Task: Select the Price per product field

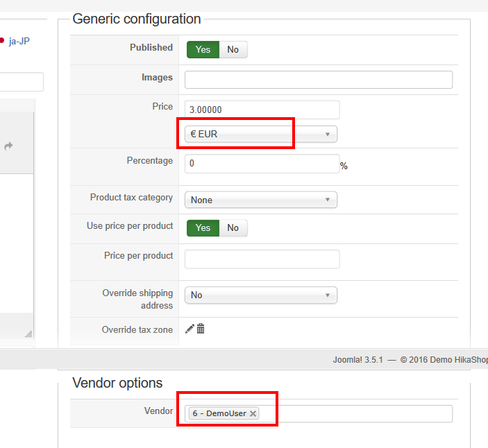Action: coord(262,259)
